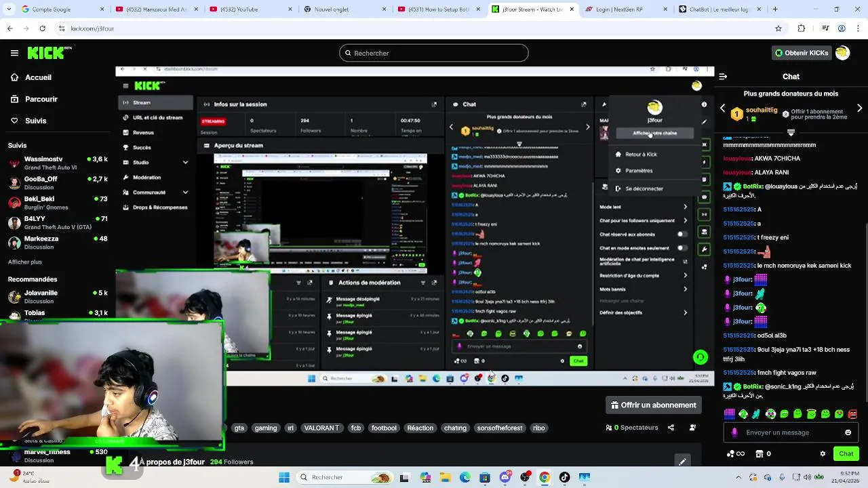Select the sonsoftheforest tag
This screenshot has height=488, width=868.
coord(500,428)
